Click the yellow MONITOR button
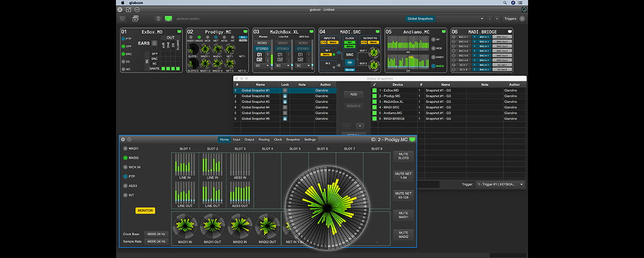Screen dimensions: 644x258 coord(145,211)
